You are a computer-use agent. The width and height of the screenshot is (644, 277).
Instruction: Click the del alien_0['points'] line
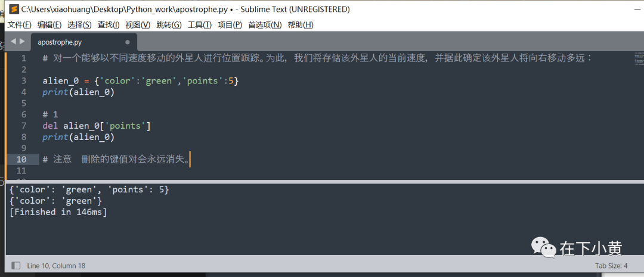pos(97,126)
